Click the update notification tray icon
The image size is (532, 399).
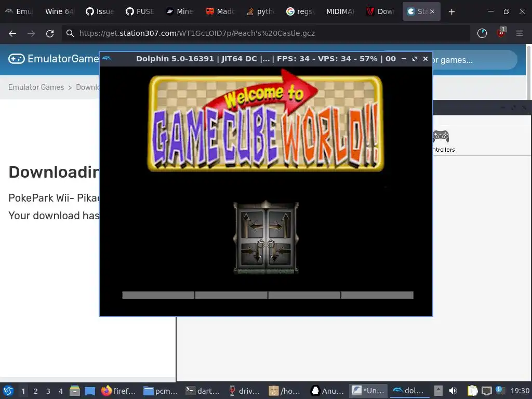click(x=500, y=390)
